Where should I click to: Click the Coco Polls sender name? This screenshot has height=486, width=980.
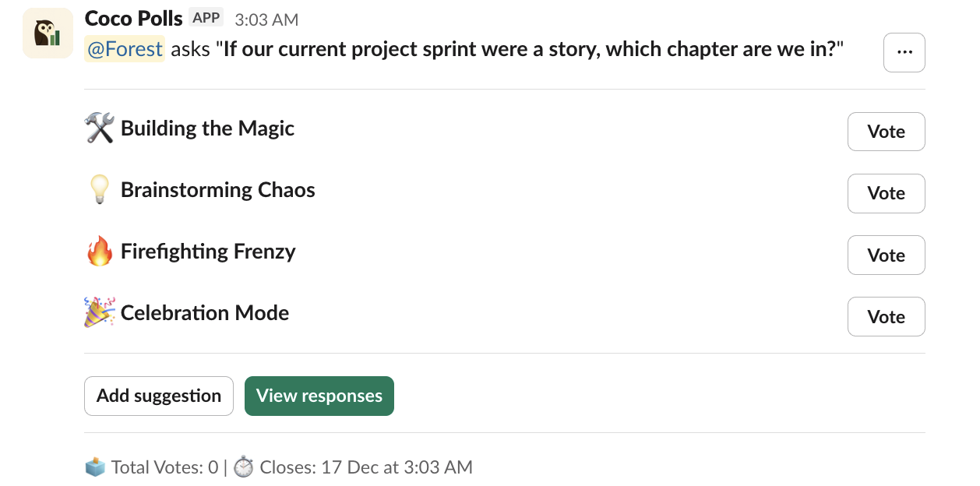click(133, 18)
